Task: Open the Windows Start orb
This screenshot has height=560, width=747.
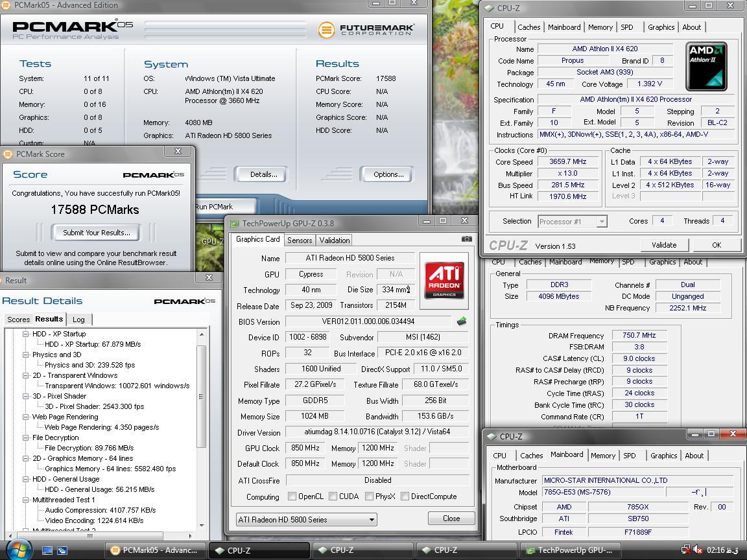Action: (x=18, y=550)
